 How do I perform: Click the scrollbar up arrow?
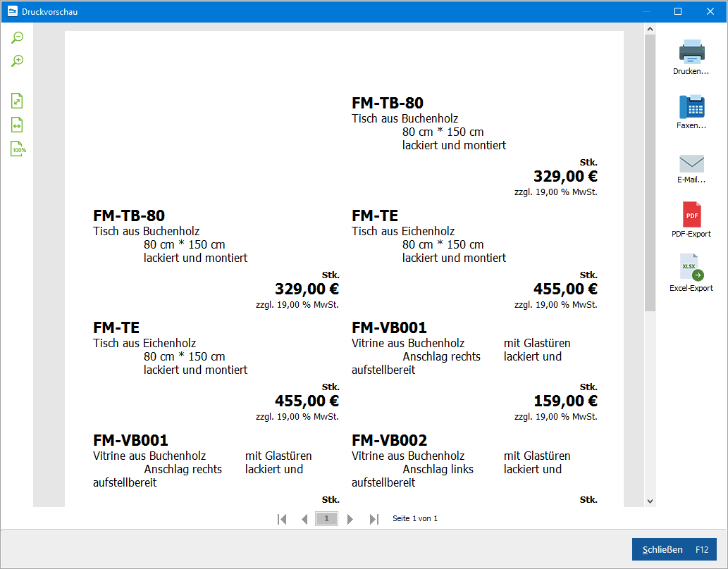[650, 29]
